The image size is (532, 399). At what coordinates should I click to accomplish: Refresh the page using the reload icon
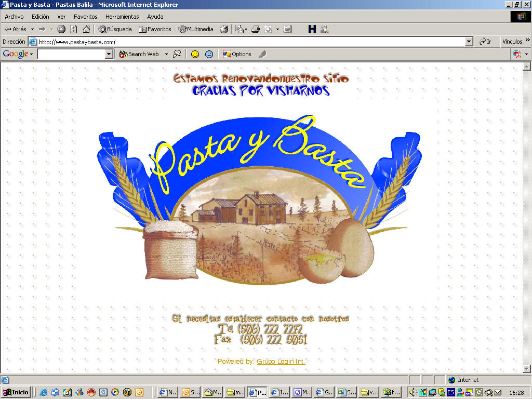click(74, 29)
